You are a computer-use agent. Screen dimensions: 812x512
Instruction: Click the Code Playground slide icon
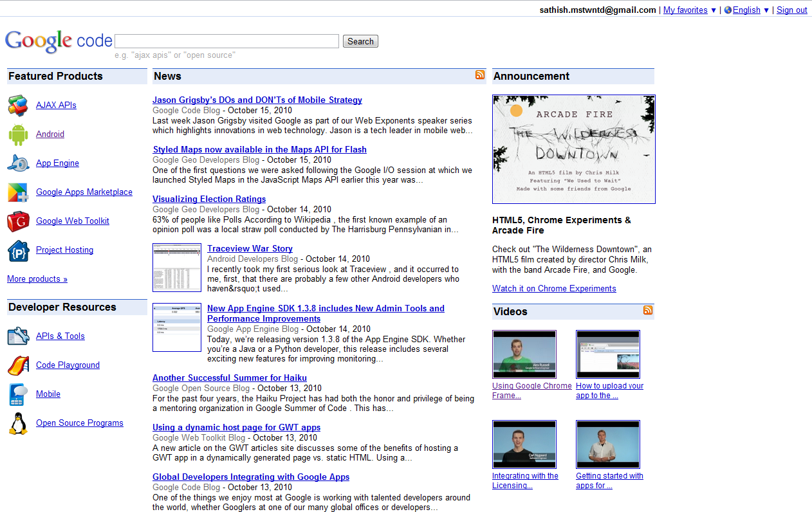pyautogui.click(x=18, y=365)
